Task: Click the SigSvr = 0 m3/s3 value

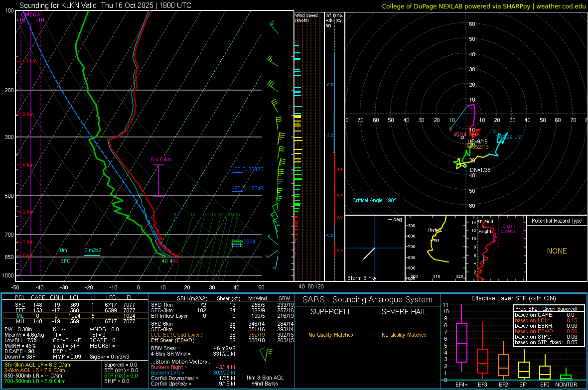Action: (x=110, y=357)
